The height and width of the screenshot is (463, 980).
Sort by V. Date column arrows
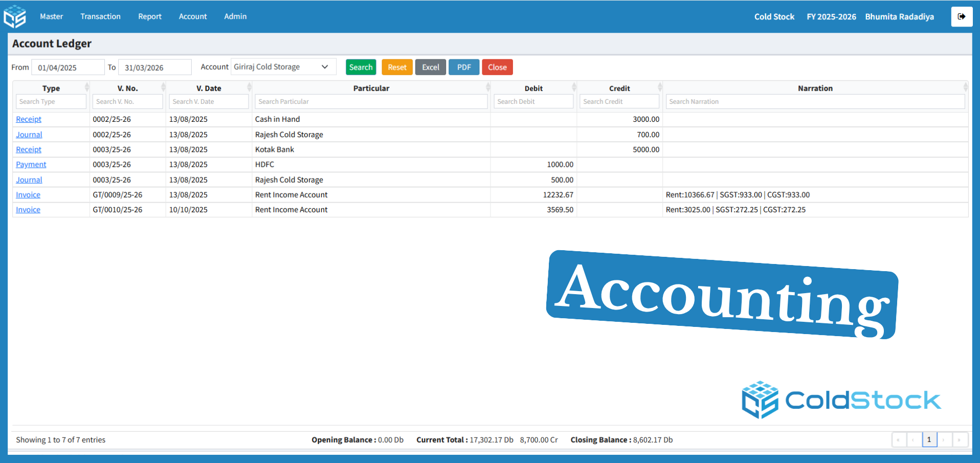pos(249,87)
